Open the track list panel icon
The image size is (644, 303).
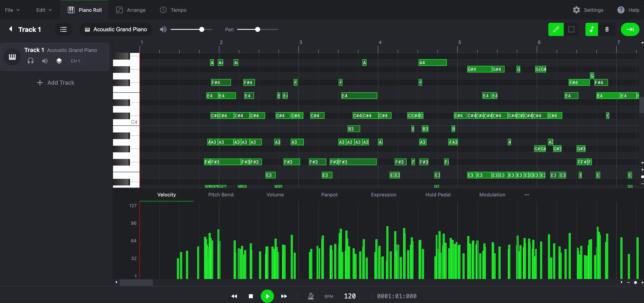click(x=63, y=29)
